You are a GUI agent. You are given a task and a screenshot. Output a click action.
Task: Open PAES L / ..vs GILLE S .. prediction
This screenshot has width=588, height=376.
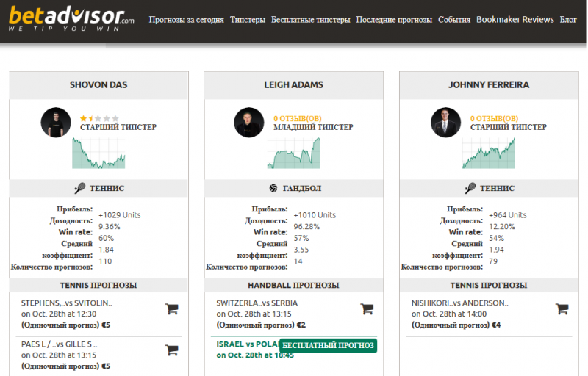[60, 344]
